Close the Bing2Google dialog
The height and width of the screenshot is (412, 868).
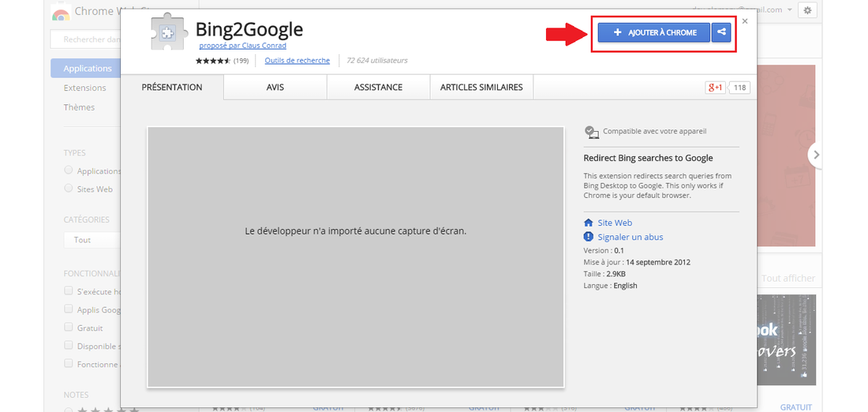click(x=745, y=21)
